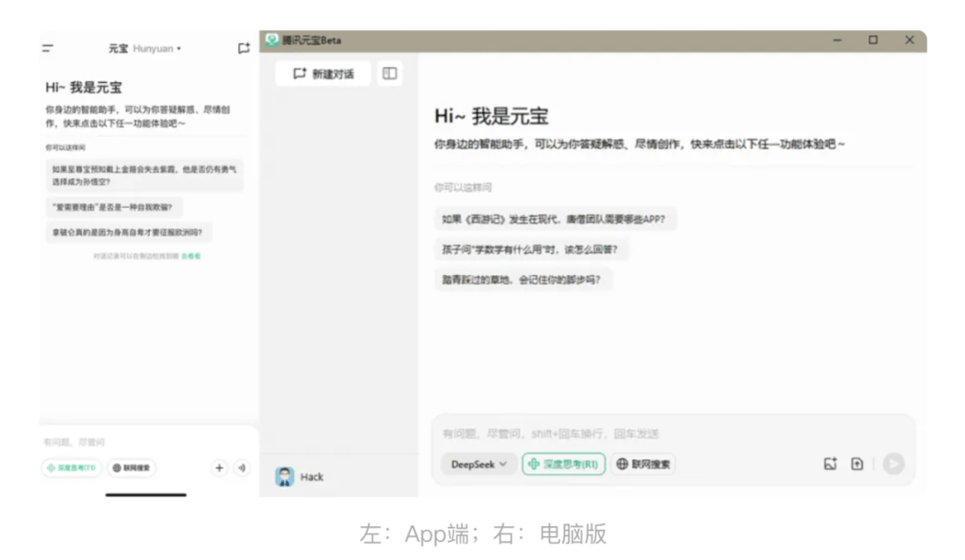
Task: Collapse the desktop sidebar panel icon
Action: pos(390,74)
